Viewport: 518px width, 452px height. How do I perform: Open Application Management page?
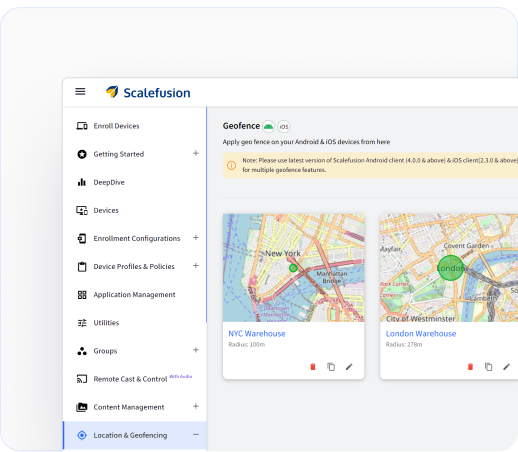click(x=135, y=295)
